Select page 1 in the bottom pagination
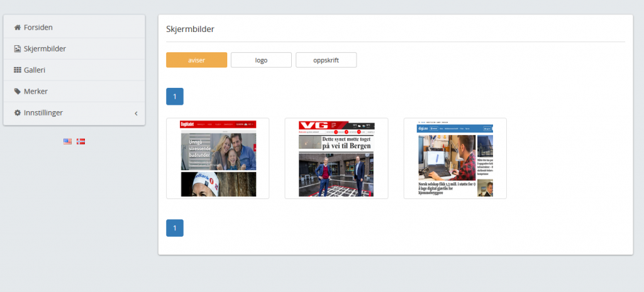This screenshot has width=644, height=292. coord(174,228)
